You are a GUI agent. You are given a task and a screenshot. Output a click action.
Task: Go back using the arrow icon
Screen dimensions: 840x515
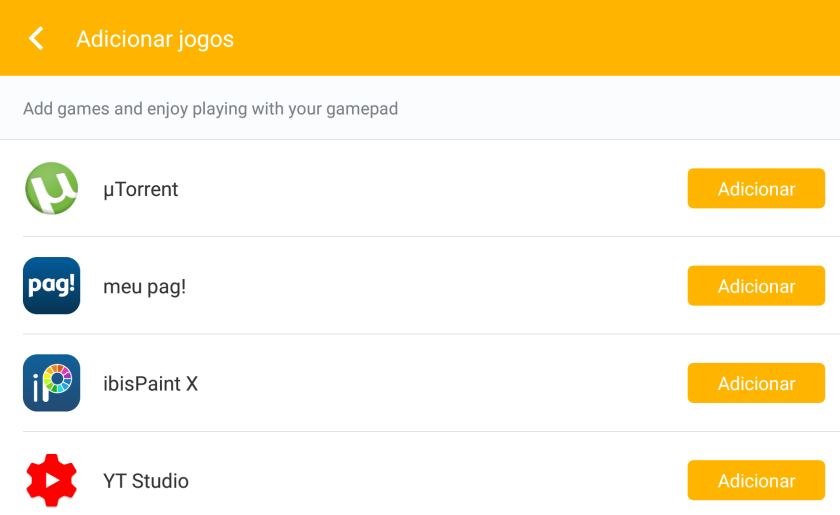click(x=37, y=39)
